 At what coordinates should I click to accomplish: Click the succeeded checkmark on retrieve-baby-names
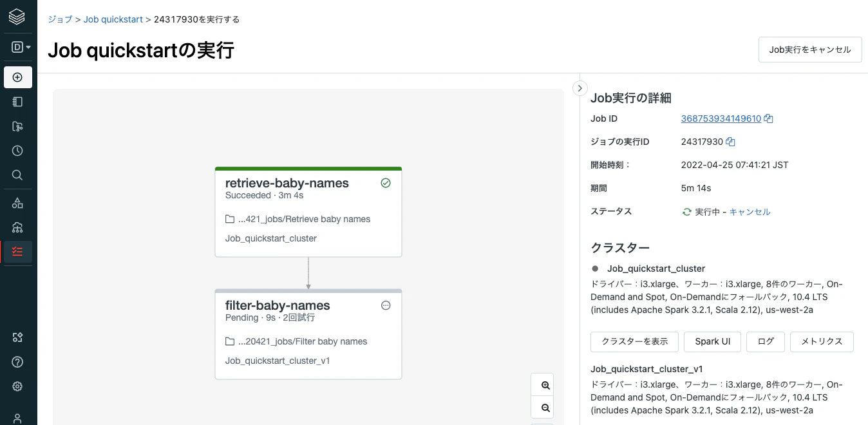pyautogui.click(x=386, y=183)
